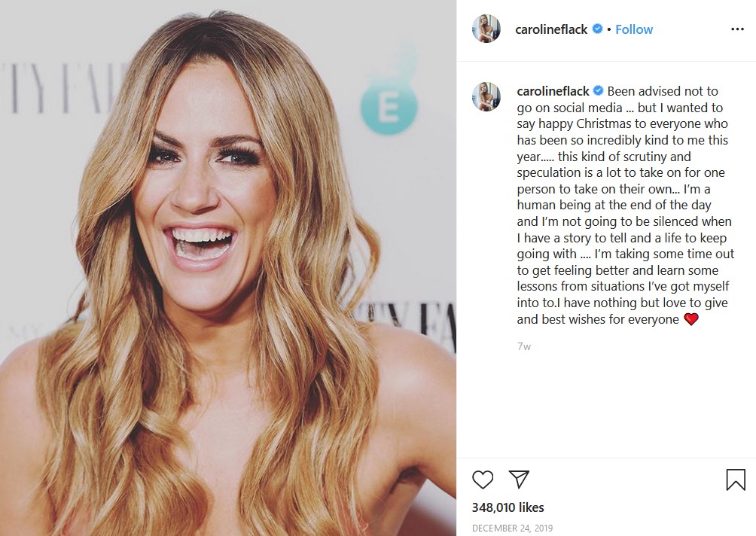Share the post via paper plane icon
Viewport: 756px width, 536px height.
pyautogui.click(x=520, y=479)
